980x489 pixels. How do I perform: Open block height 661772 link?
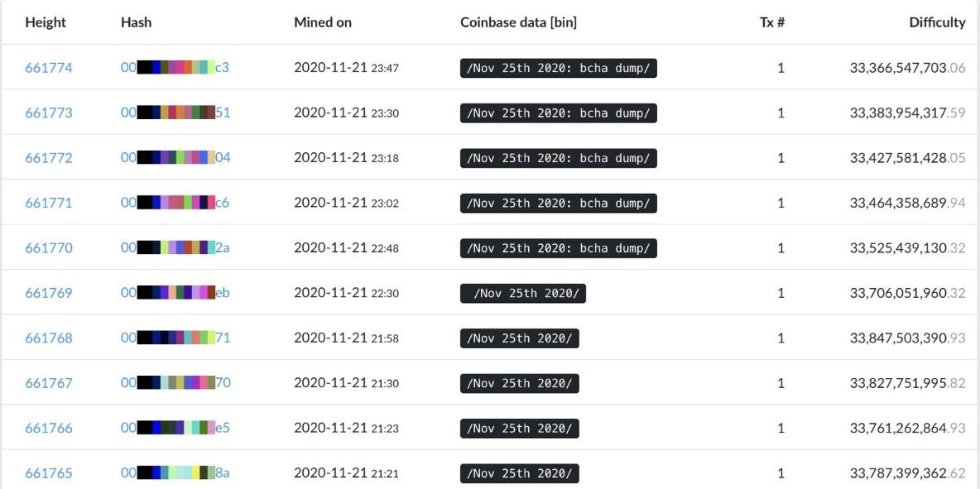pos(49,157)
